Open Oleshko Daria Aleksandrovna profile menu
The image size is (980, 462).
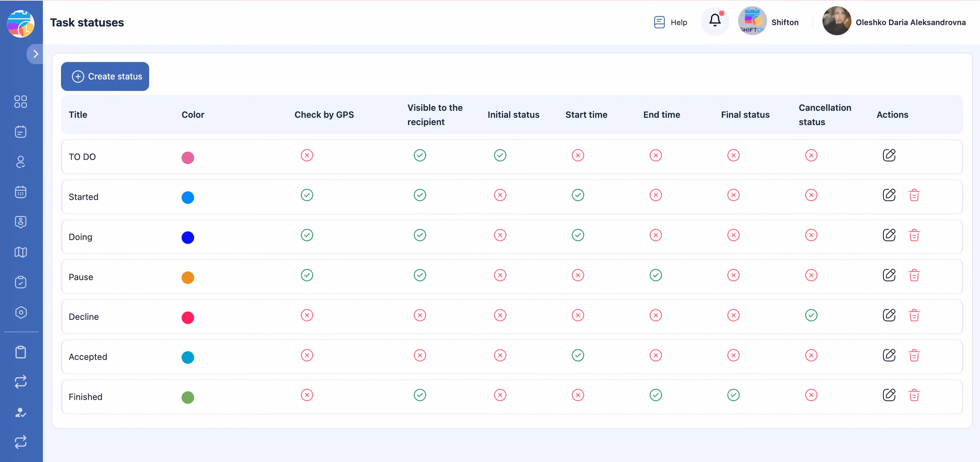tap(894, 22)
